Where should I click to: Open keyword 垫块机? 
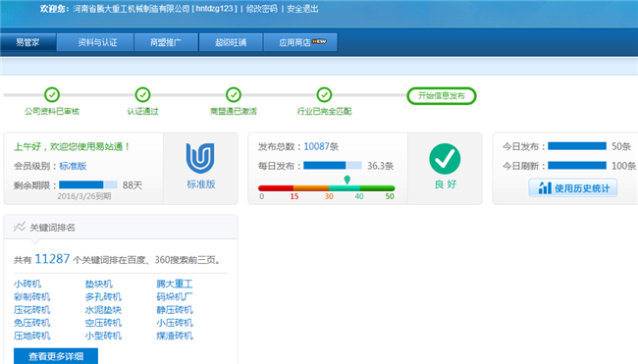tap(99, 284)
